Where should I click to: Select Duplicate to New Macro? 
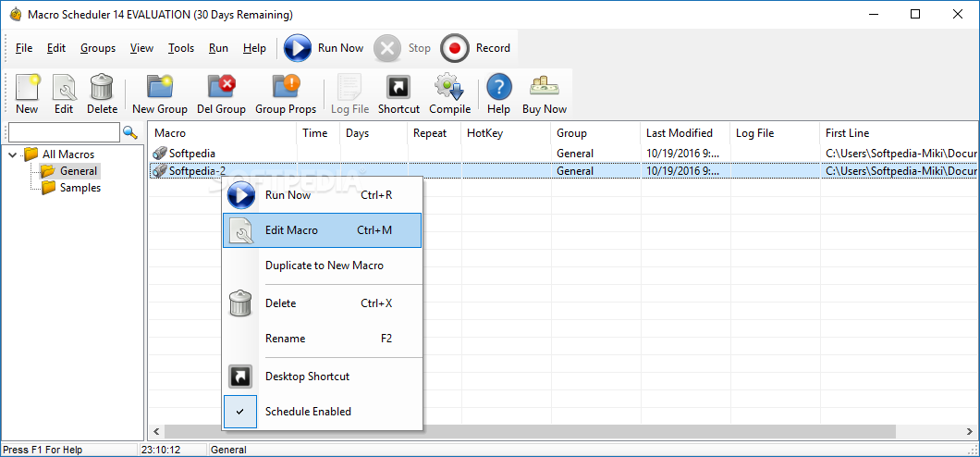pyautogui.click(x=322, y=266)
